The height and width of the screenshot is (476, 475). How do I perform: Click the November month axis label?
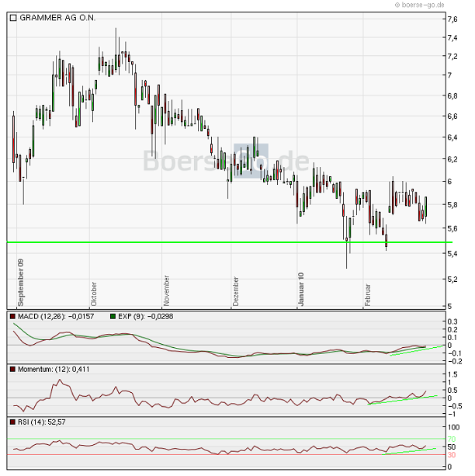166,290
